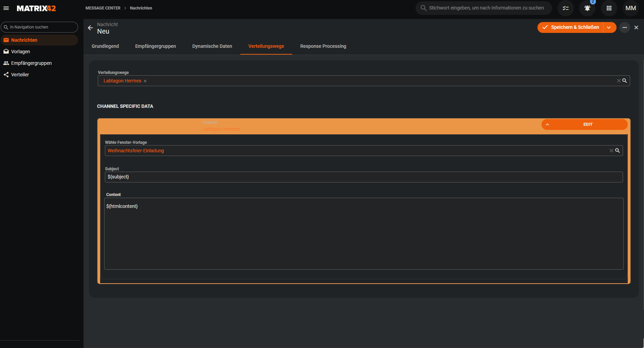Remove the Labtagon Hermes tag
The image size is (644, 348).
pyautogui.click(x=145, y=81)
